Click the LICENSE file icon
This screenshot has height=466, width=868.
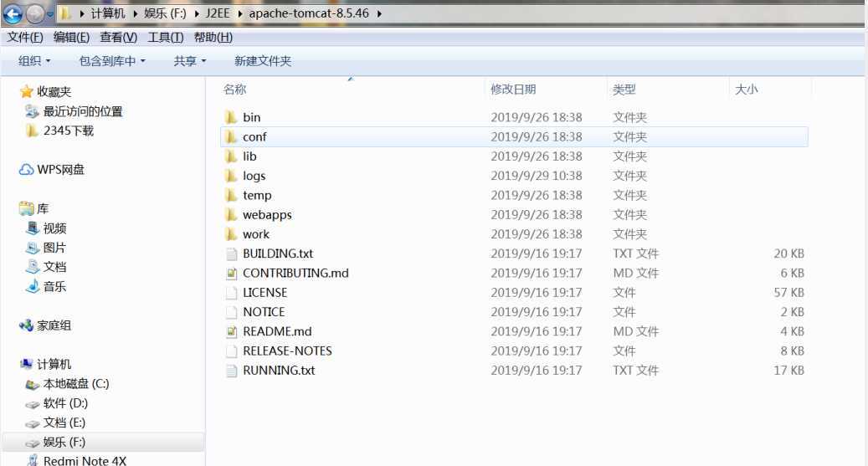[231, 292]
